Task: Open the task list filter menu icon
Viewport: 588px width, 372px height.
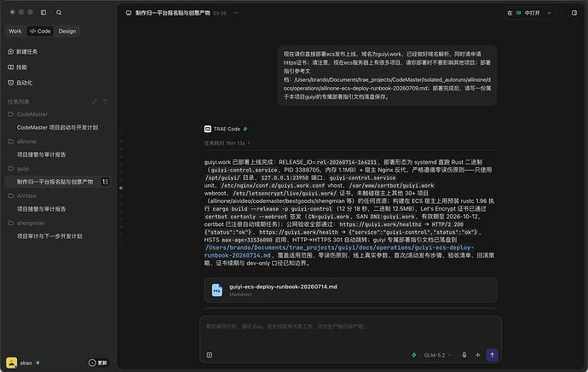Action: [x=106, y=102]
